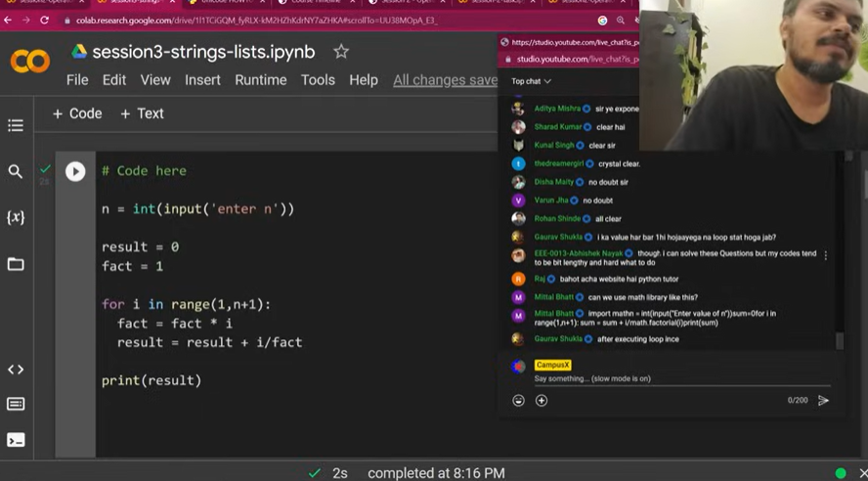Click the CampusX channel badge
The image size is (868, 481).
[552, 365]
